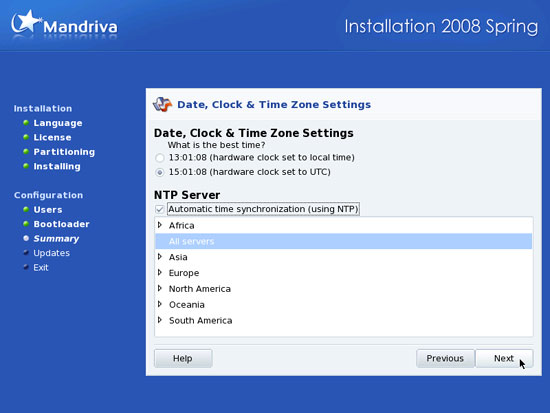550x413 pixels.
Task: Click the green bullet beside Bootloader
Action: (x=26, y=224)
